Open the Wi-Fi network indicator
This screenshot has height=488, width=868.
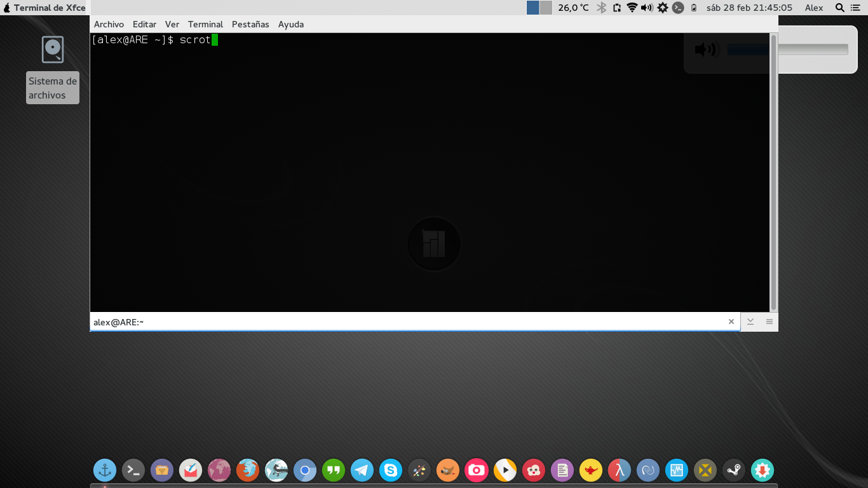click(x=632, y=8)
